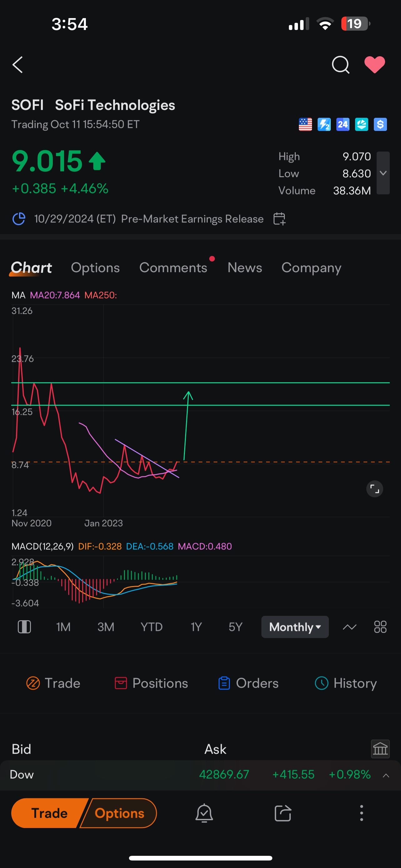Toggle the heart favorite icon
Viewport: 401px width, 868px height.
(375, 64)
